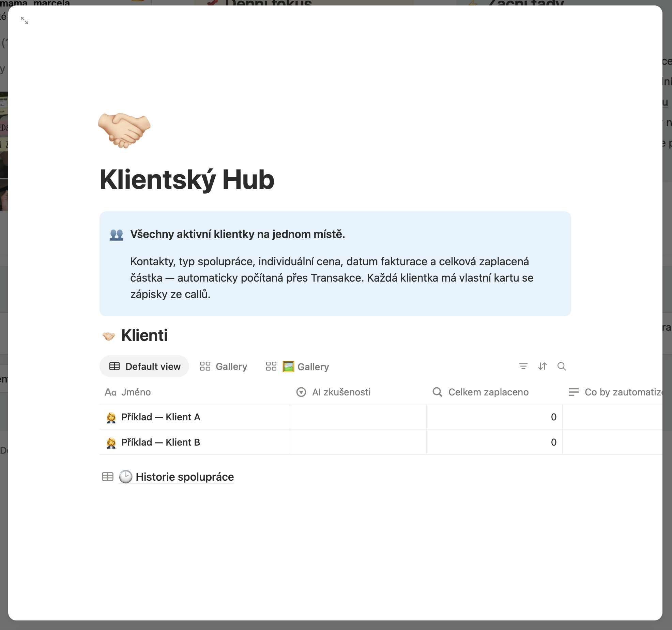This screenshot has width=672, height=630.
Task: Click the Klienti database title
Action: coord(144,335)
